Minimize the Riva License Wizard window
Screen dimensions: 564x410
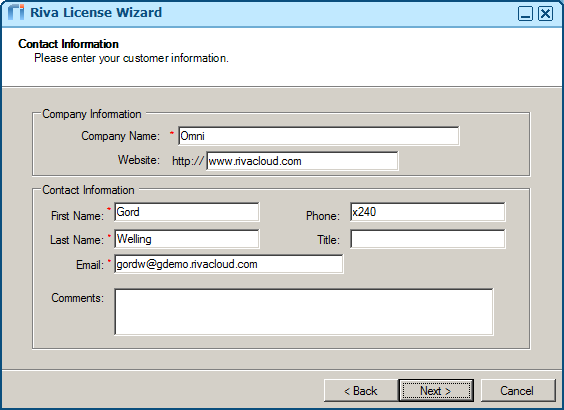[x=525, y=14]
